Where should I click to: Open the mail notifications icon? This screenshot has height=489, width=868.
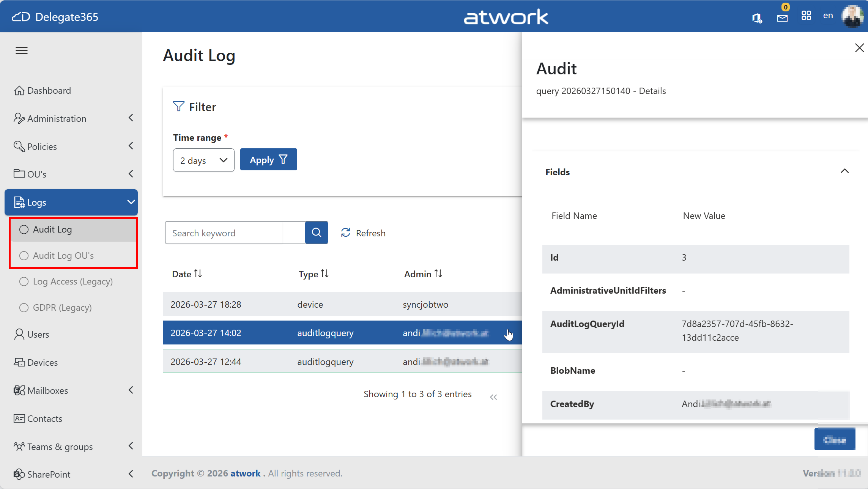782,17
